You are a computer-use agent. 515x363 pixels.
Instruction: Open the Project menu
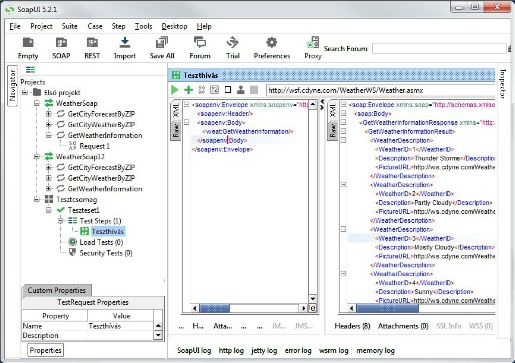coord(41,26)
